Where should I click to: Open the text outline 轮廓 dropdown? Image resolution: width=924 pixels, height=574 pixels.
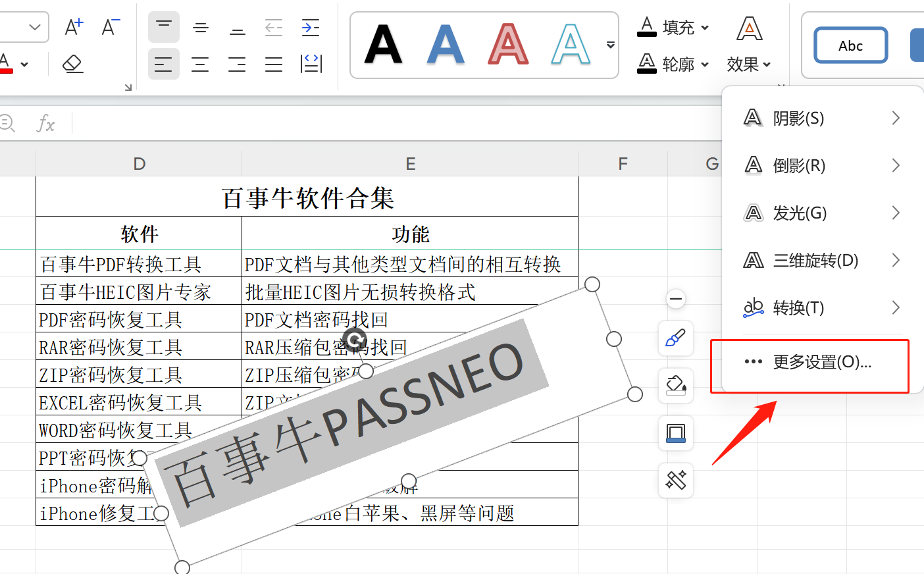673,64
